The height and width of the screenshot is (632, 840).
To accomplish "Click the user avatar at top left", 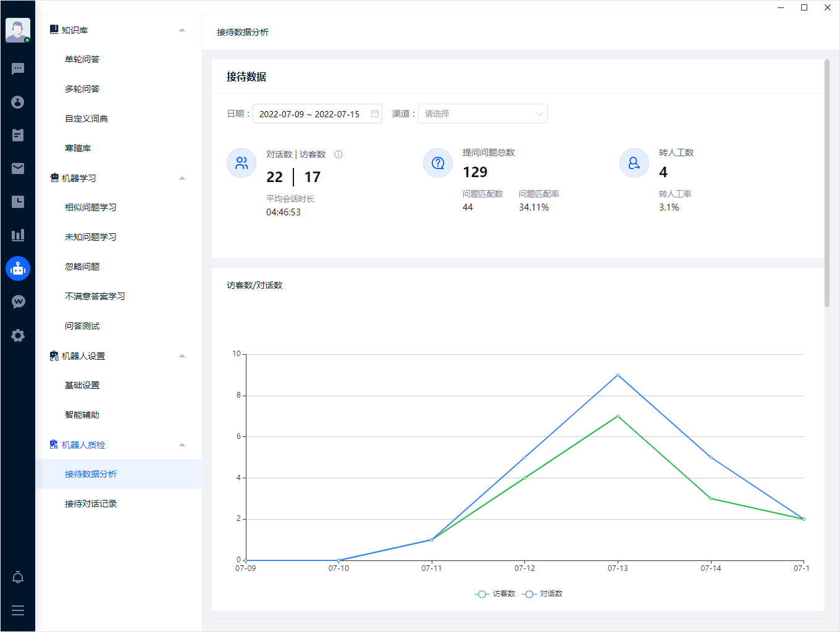I will tap(18, 30).
